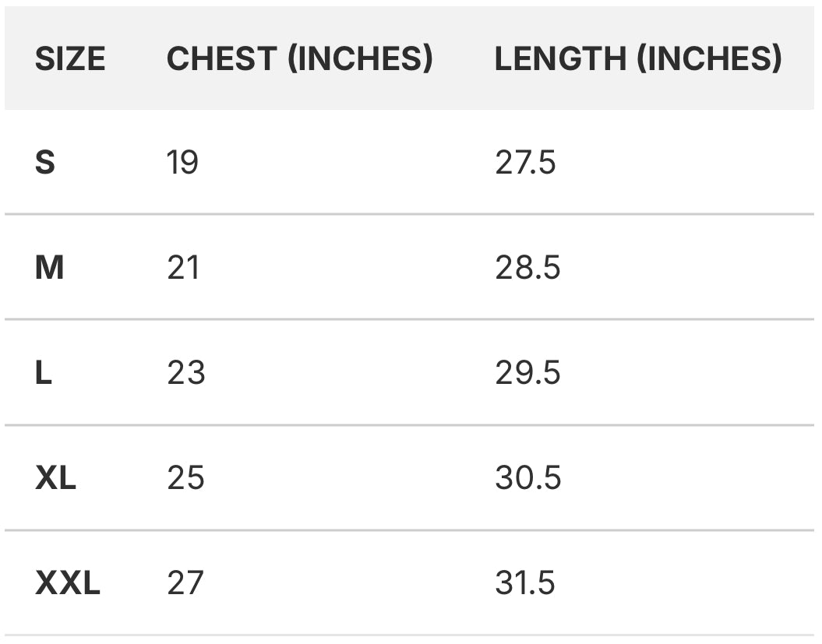Select the XL size row label
The height and width of the screenshot is (644, 822).
click(x=55, y=477)
